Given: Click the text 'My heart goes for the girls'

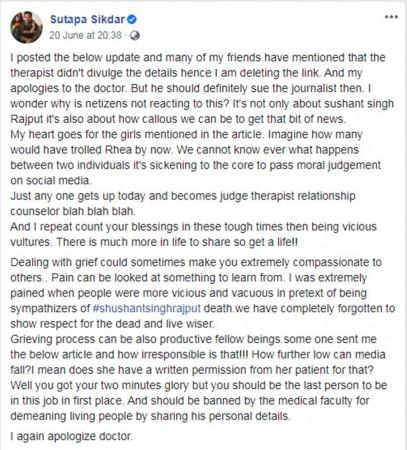Looking at the screenshot, I should click(x=76, y=134).
